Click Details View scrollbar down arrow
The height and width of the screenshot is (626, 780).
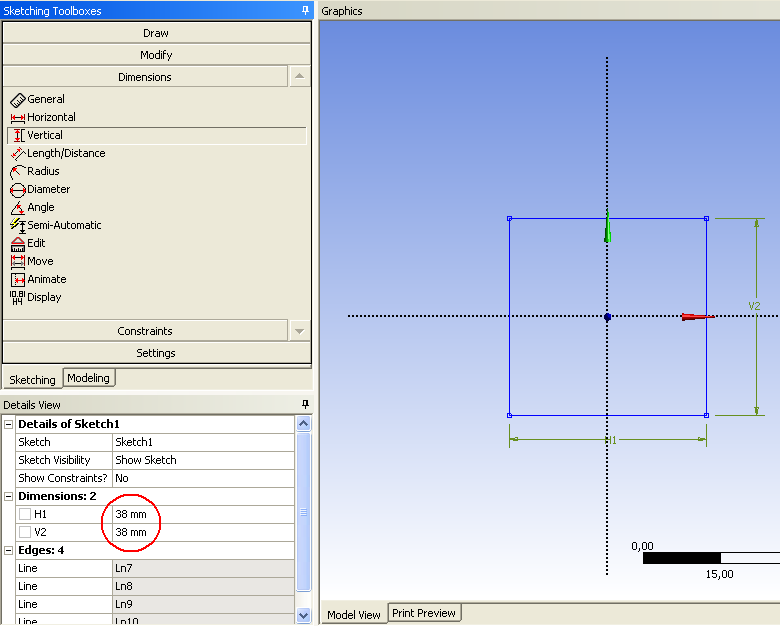(303, 615)
